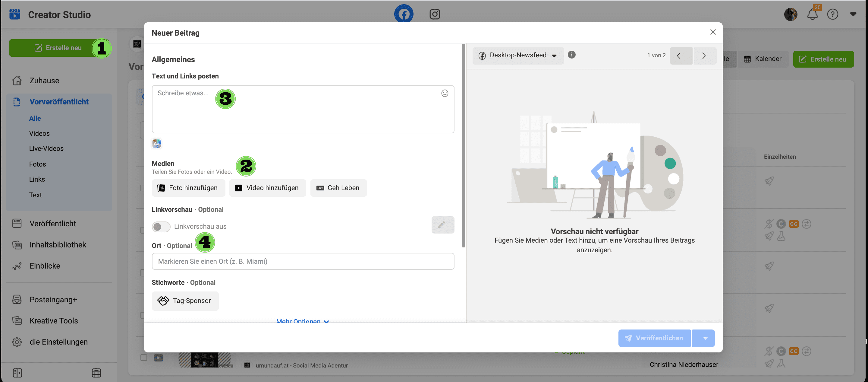This screenshot has height=382, width=868.
Task: Expand the account menu arrow in top bar
Action: pos(853,14)
